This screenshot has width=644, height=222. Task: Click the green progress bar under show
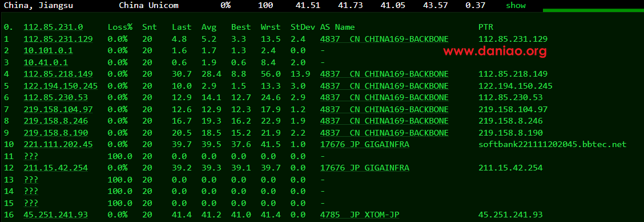(593, 10)
